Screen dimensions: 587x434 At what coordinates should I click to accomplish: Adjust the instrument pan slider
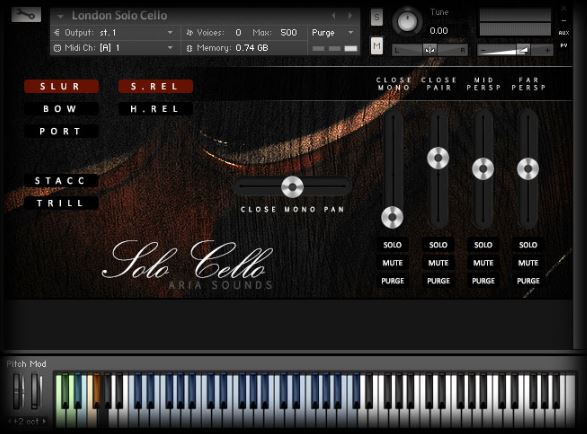430,50
